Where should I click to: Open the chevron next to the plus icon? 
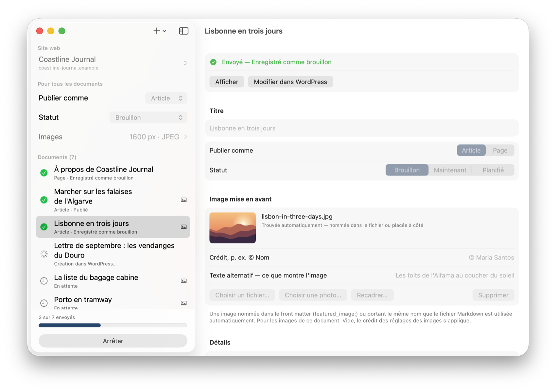(165, 31)
